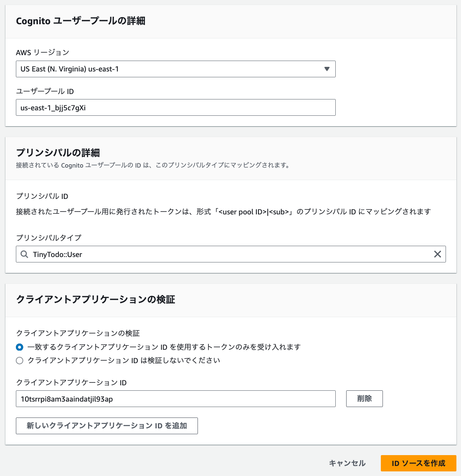Click the プリンシパルの詳細 section heading
The height and width of the screenshot is (476, 461).
point(58,153)
